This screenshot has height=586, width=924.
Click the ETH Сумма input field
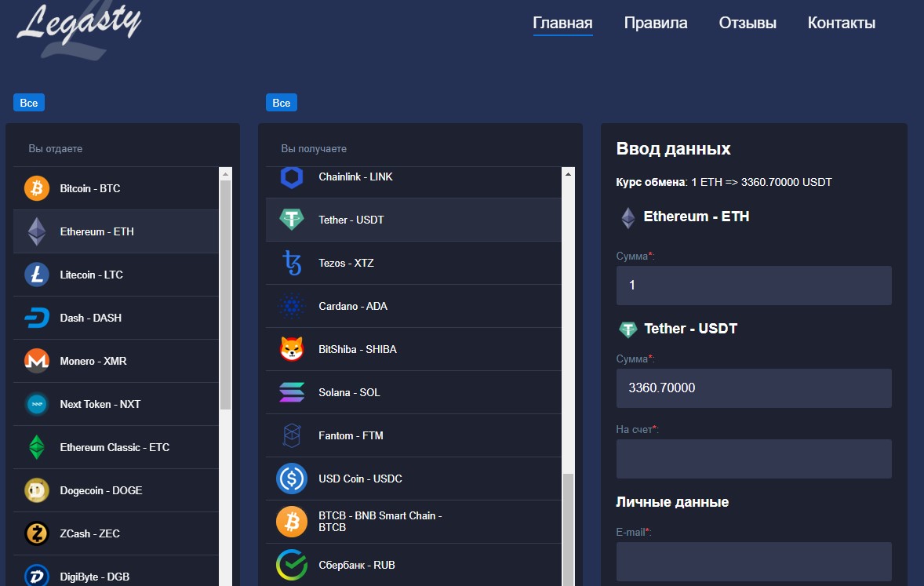(754, 286)
